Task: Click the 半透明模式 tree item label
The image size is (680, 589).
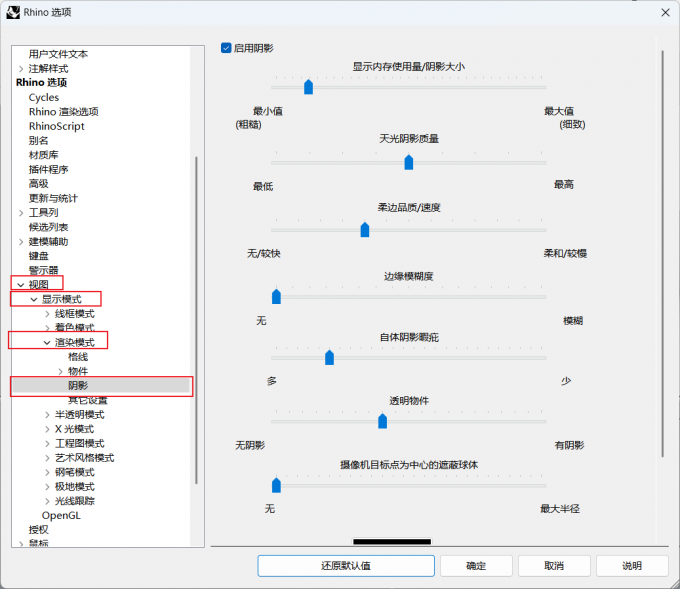Action: pos(80,415)
